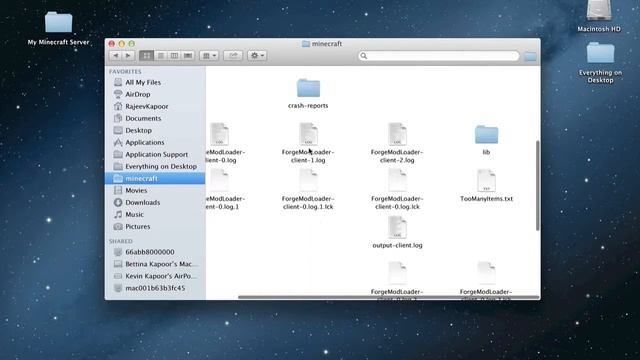Open the arrange items dropdown
This screenshot has width=640, height=360.
tap(209, 56)
